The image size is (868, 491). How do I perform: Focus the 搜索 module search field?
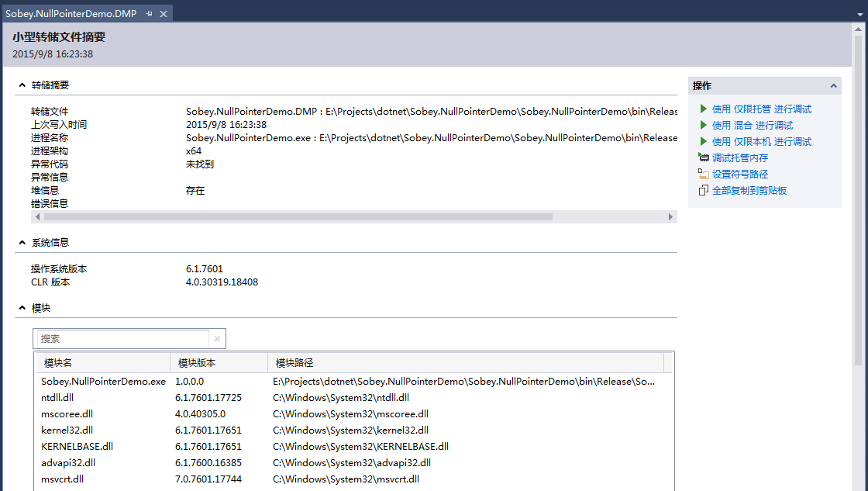pyautogui.click(x=122, y=339)
